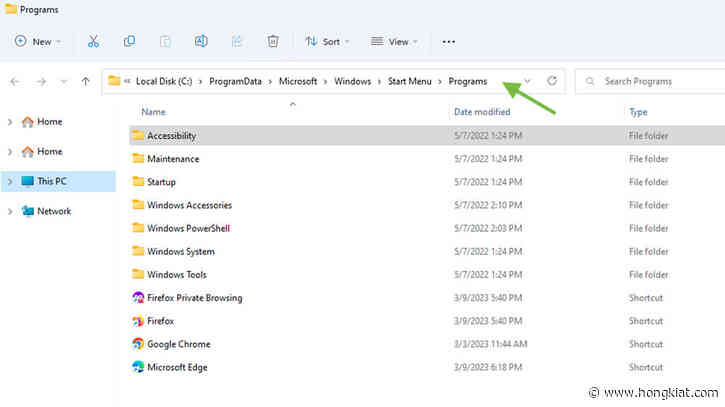Screen dimensions: 725x407
Task: Click the Startup folder icon
Action: 138,181
